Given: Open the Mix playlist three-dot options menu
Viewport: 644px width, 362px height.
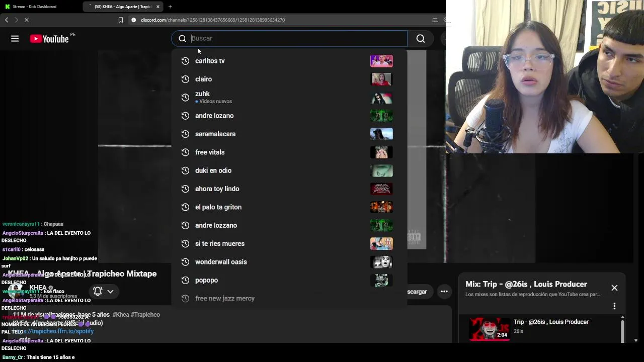Looking at the screenshot, I should pos(614,306).
